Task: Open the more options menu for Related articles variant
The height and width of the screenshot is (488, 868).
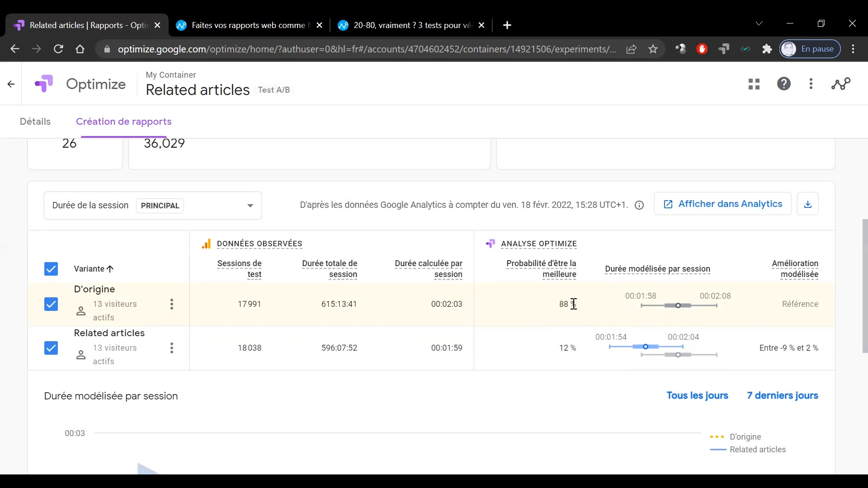Action: (x=172, y=348)
